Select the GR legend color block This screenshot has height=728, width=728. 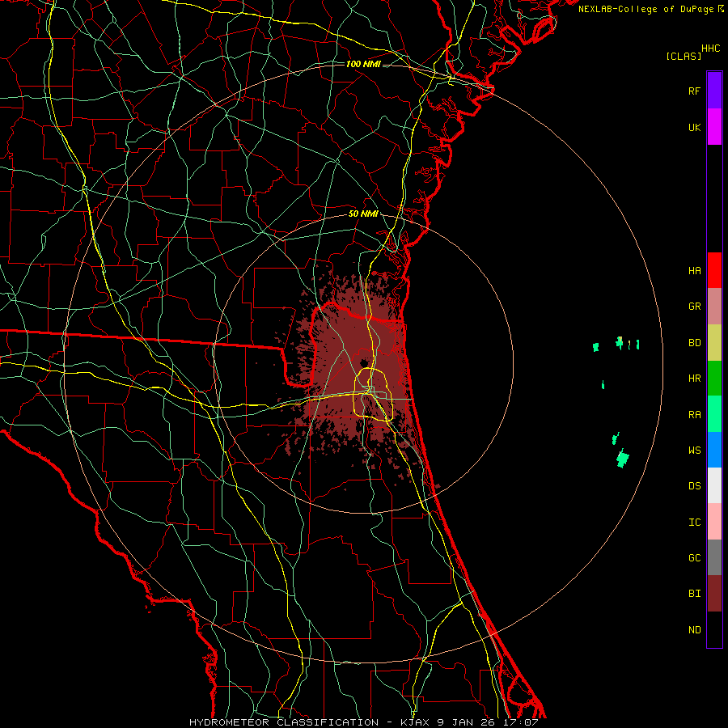pos(714,307)
